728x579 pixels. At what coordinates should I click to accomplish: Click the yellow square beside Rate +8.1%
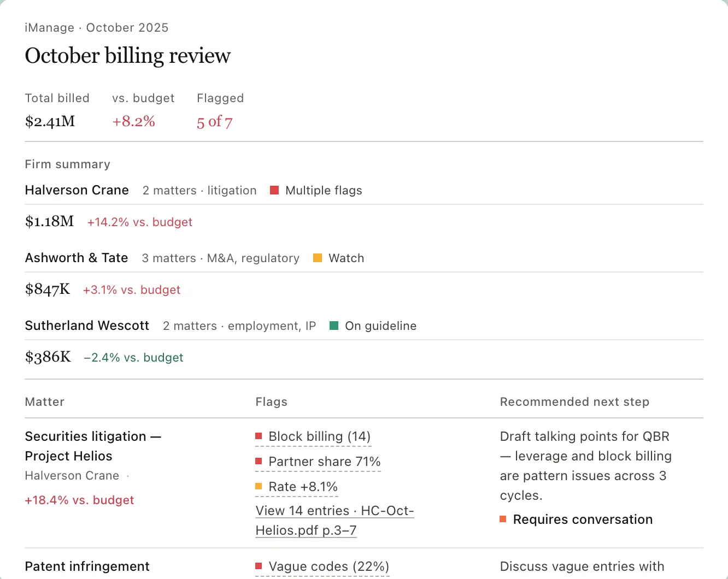click(x=259, y=486)
